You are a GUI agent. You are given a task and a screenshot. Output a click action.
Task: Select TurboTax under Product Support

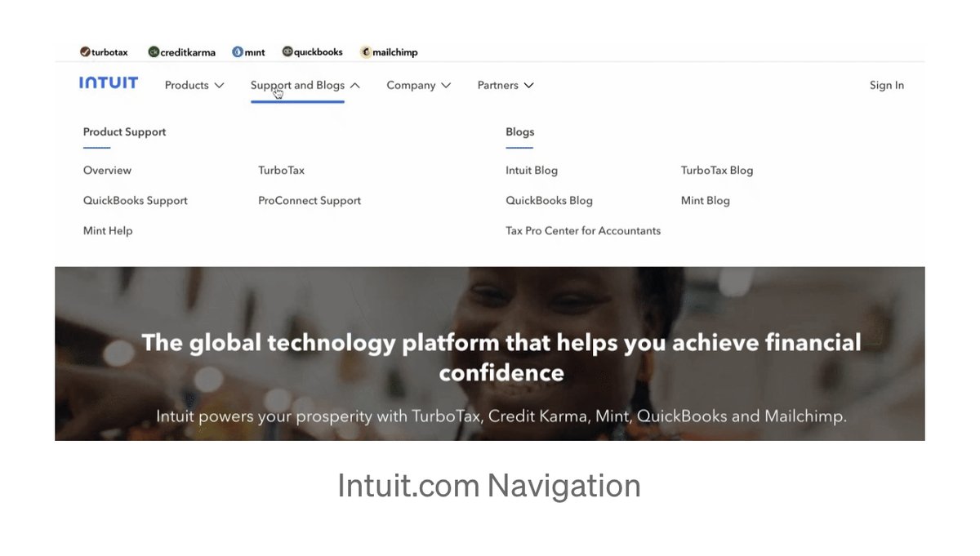coord(281,171)
